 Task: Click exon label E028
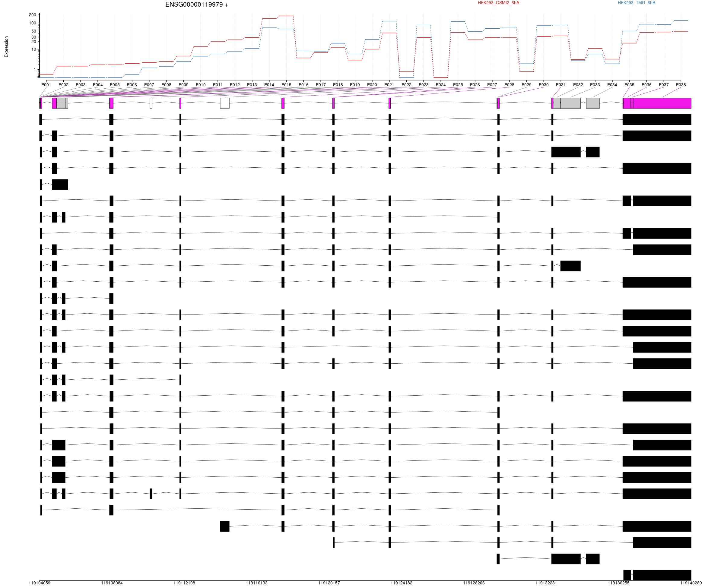pos(509,85)
